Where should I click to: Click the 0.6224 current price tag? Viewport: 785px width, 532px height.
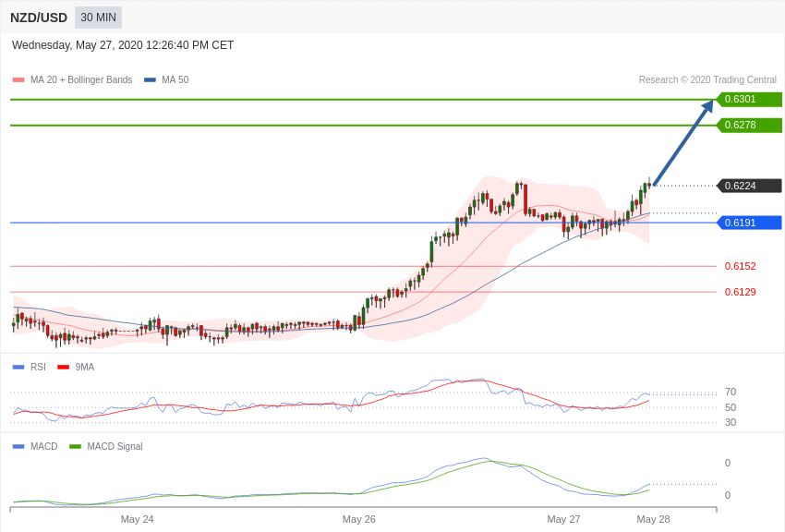click(749, 186)
